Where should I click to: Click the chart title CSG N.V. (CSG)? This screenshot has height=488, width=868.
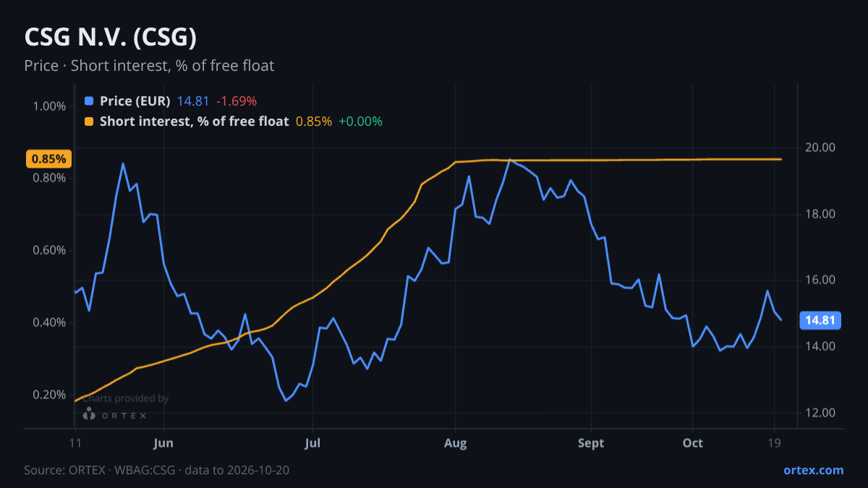pyautogui.click(x=110, y=37)
